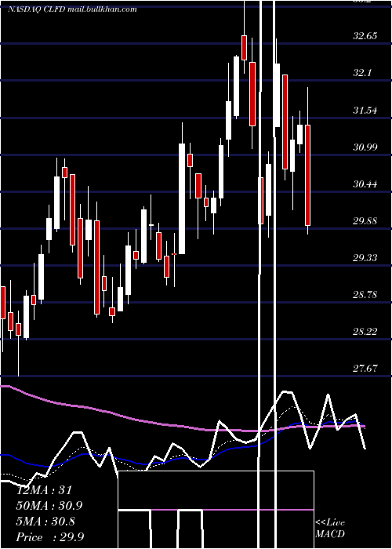Click the 32.1 price axis label
This screenshot has width=392, height=549.
362,73
